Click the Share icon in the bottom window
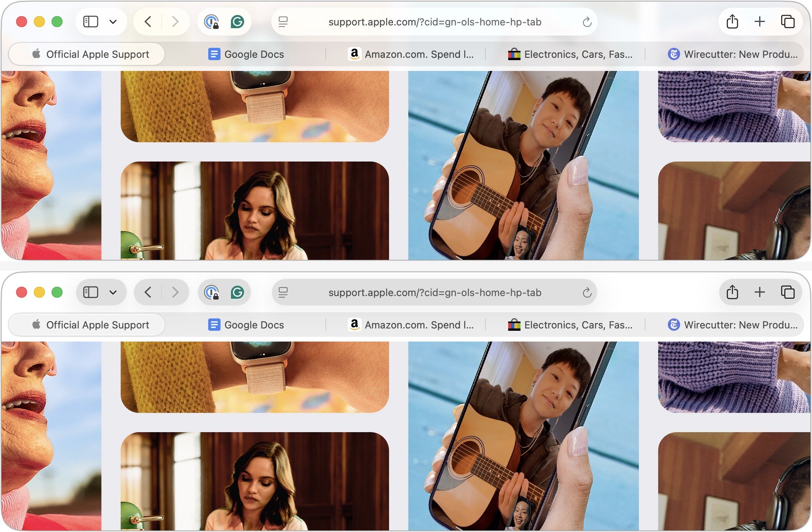 pos(732,292)
